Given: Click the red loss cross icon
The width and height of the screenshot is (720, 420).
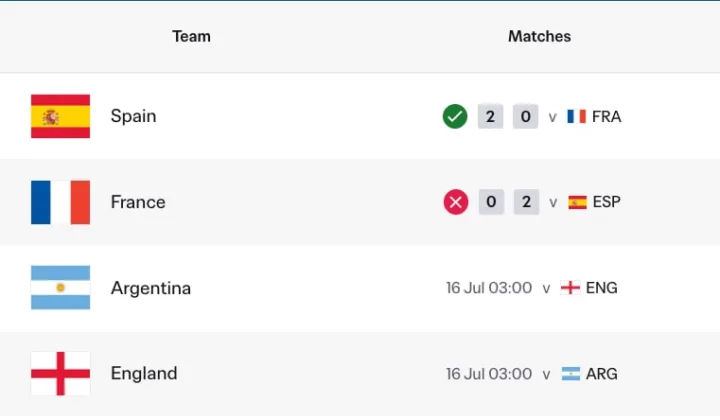Looking at the screenshot, I should (456, 202).
